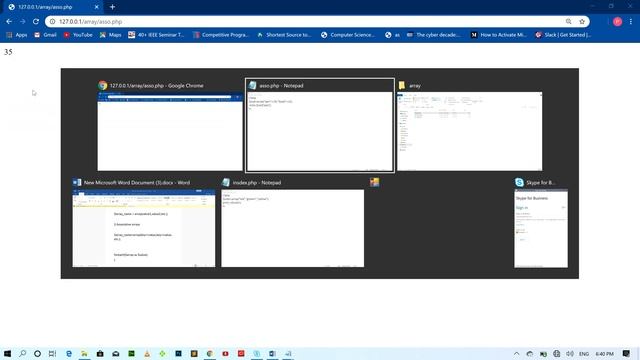
Task: Open the Competitive Progra... bookmark
Action: coord(221,35)
